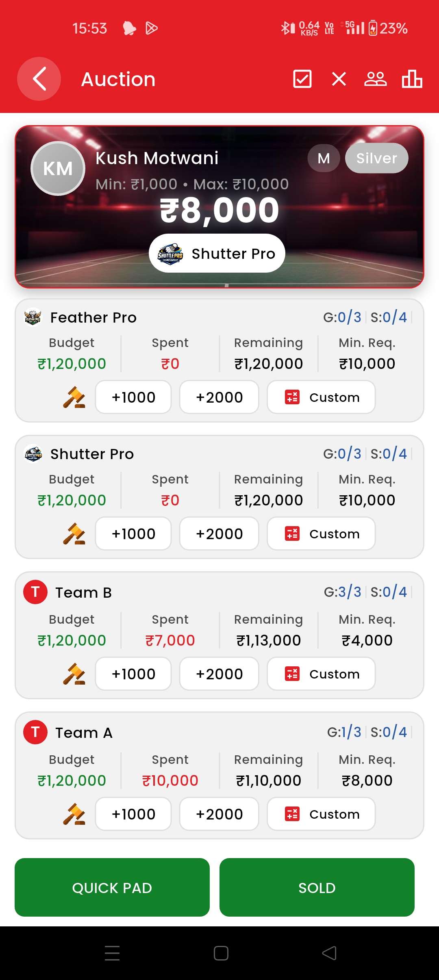Open the teams group icon

pyautogui.click(x=375, y=79)
